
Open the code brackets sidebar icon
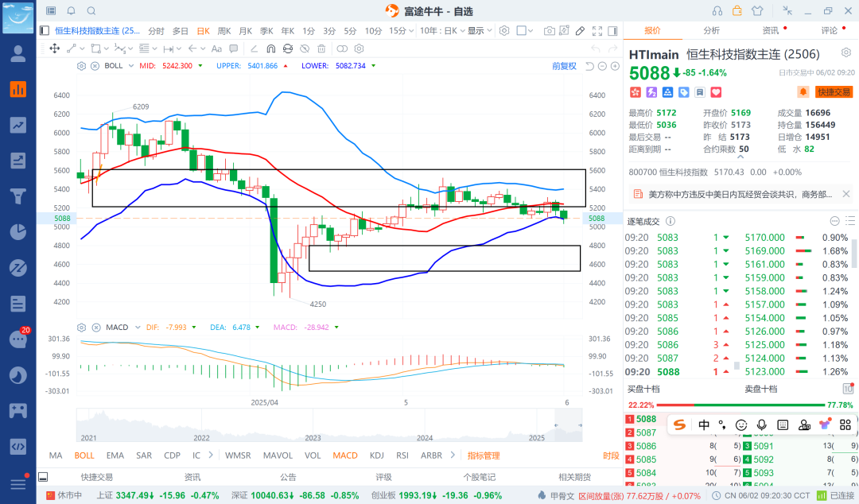[18, 447]
